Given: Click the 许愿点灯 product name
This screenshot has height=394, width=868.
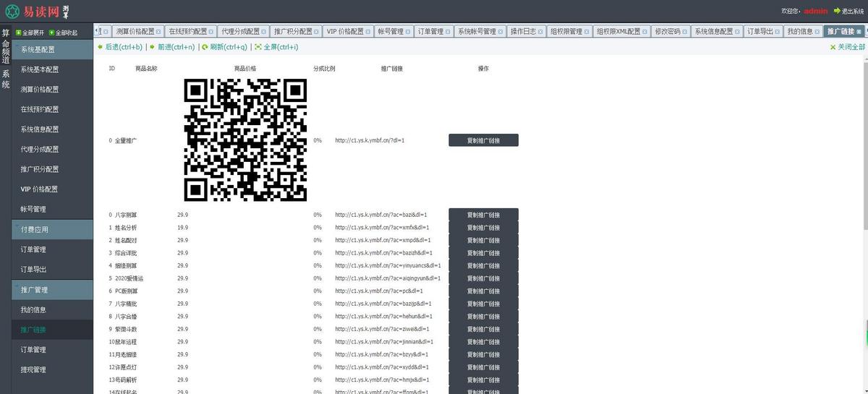Looking at the screenshot, I should tap(126, 367).
